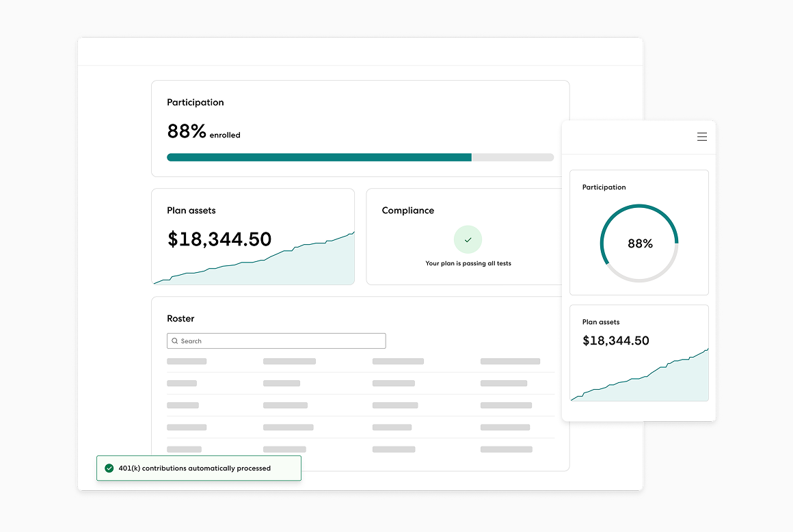Select the Roster section heading
793x532 pixels.
coord(180,319)
